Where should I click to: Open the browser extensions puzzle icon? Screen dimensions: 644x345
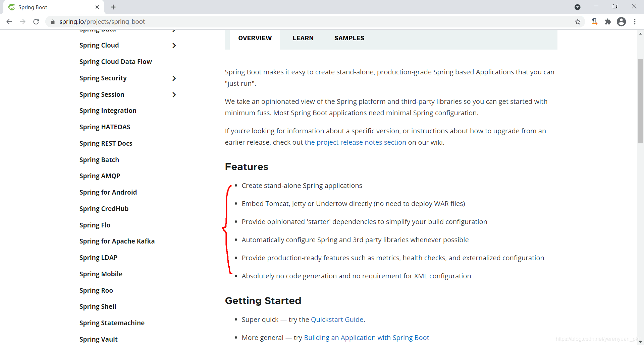click(x=608, y=22)
